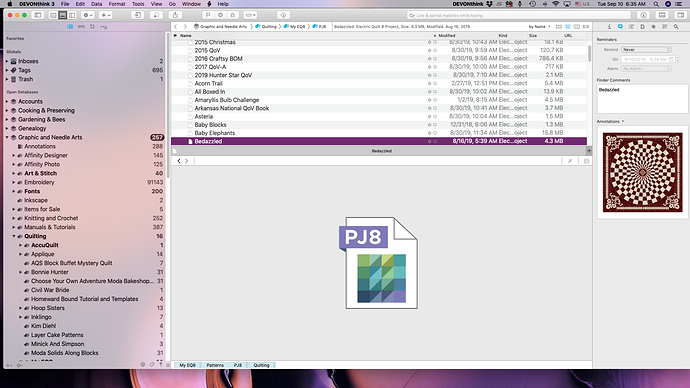Viewport: 690px width, 388px height.
Task: Sort list by Modified column header
Action: tap(446, 36)
